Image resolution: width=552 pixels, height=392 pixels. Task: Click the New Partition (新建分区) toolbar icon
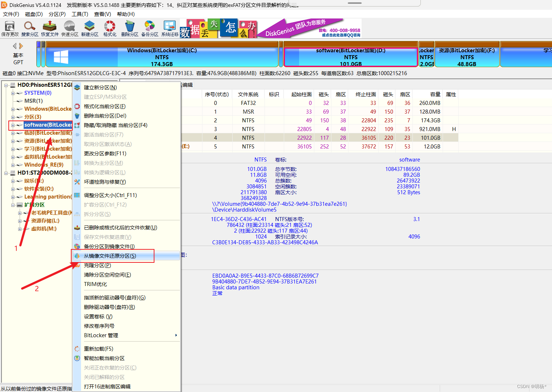[x=90, y=28]
